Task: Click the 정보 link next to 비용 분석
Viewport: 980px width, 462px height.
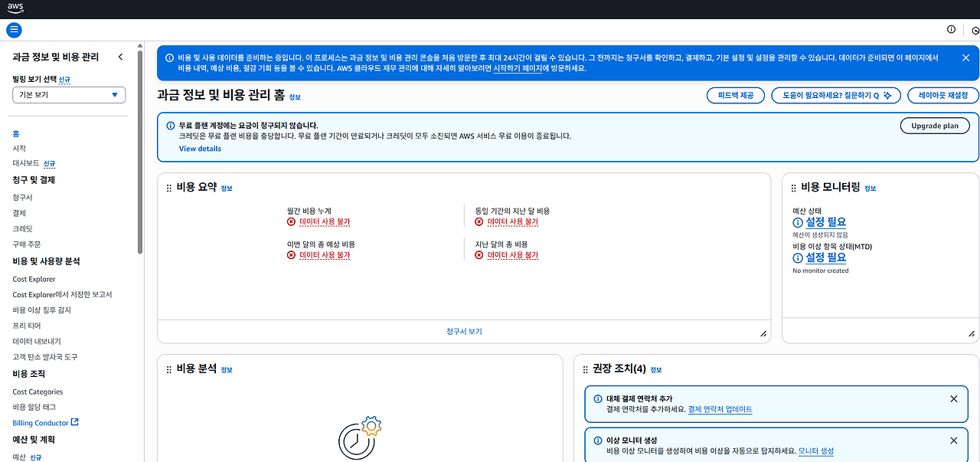Action: click(x=227, y=370)
